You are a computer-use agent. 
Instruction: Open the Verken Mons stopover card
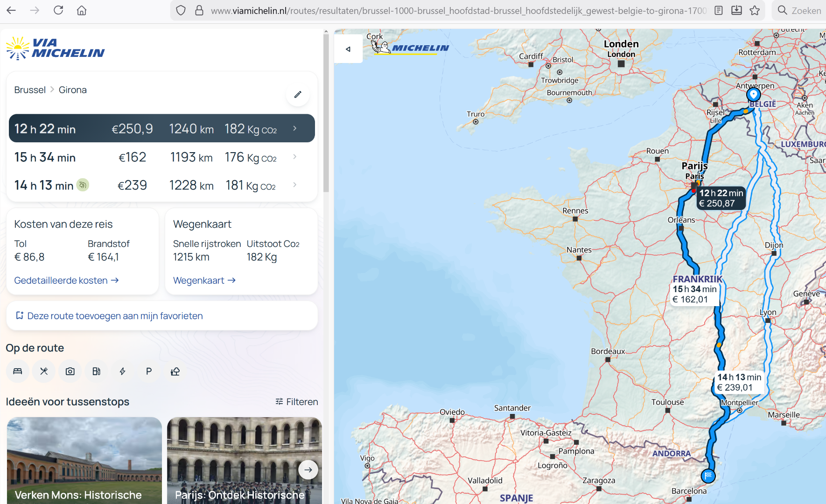point(84,460)
